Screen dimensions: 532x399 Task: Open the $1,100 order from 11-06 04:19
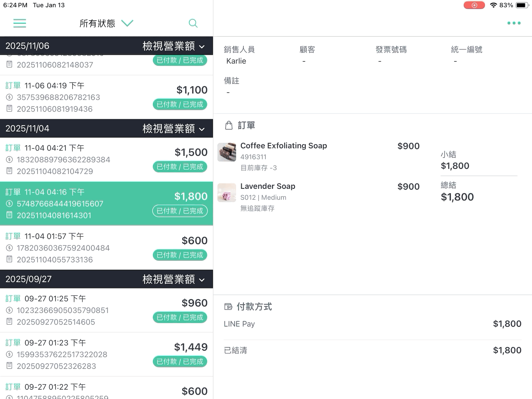106,97
